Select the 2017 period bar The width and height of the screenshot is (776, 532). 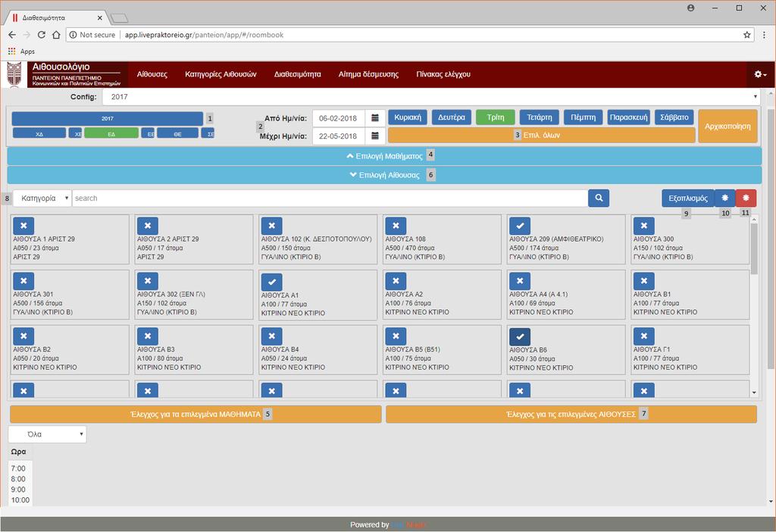click(x=108, y=118)
